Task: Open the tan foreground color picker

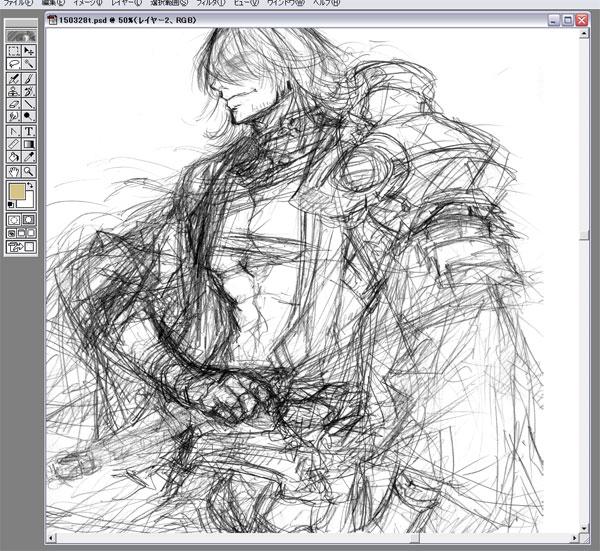Action: (x=16, y=191)
